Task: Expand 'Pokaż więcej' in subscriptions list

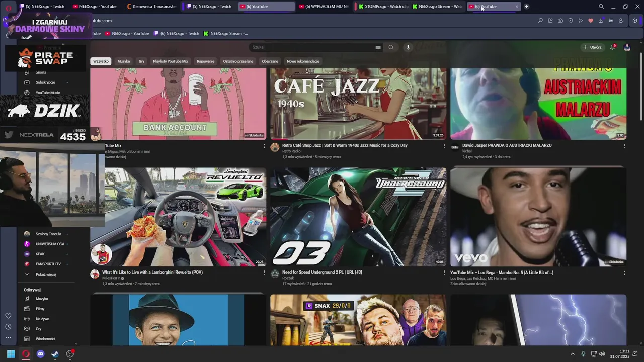Action: (46, 274)
